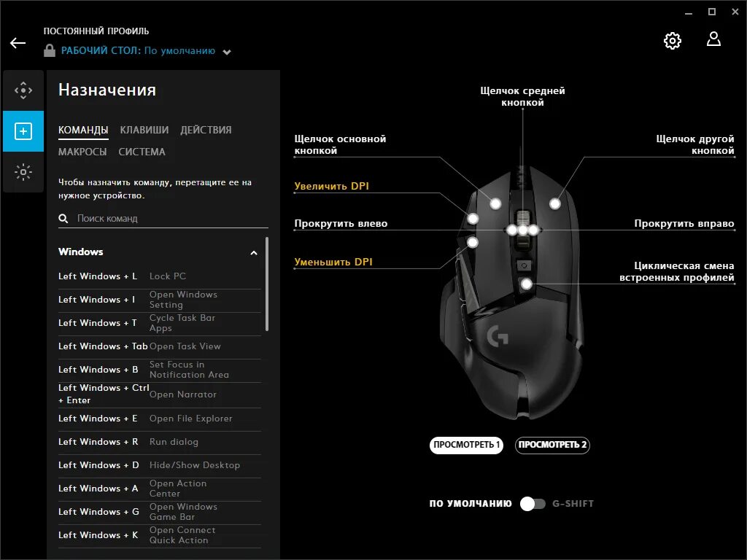Viewport: 747px width, 560px height.
Task: Select Left Windows + Tab Task View
Action: [160, 346]
